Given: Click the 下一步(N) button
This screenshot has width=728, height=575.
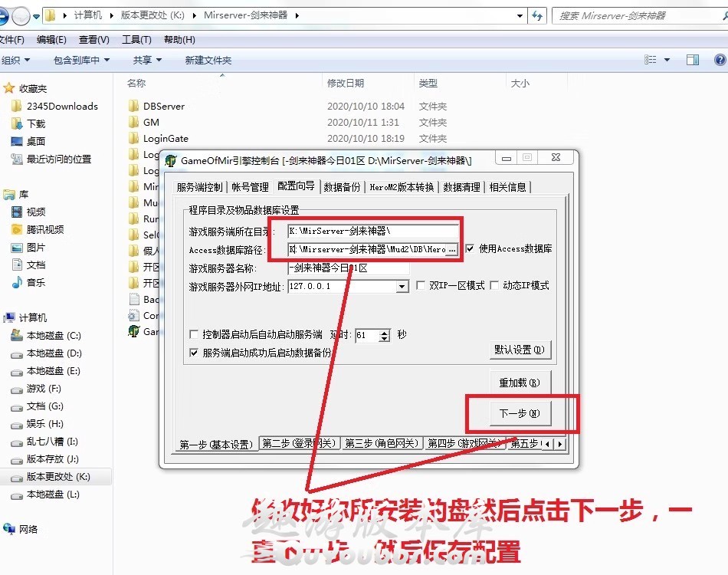Looking at the screenshot, I should click(x=520, y=413).
